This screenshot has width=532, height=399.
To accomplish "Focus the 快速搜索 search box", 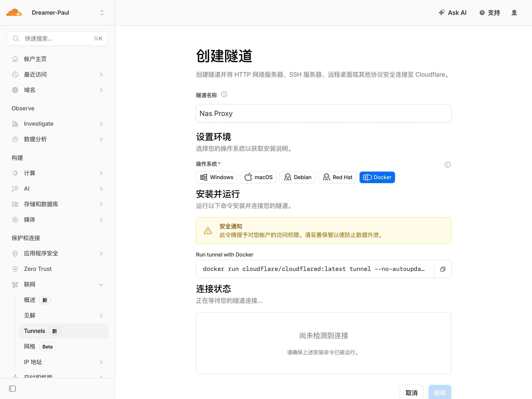I will [57, 39].
